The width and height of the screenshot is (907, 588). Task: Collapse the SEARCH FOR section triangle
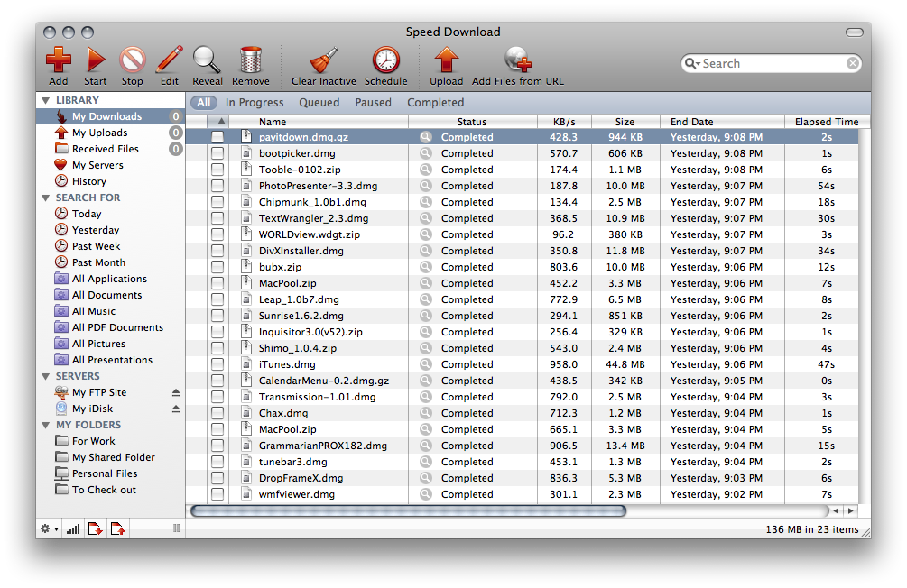coord(45,198)
